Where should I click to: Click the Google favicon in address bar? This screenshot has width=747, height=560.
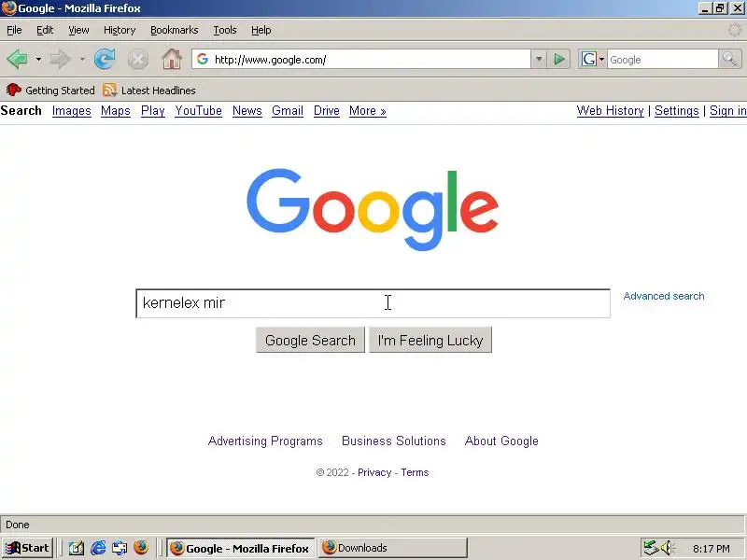tap(203, 59)
